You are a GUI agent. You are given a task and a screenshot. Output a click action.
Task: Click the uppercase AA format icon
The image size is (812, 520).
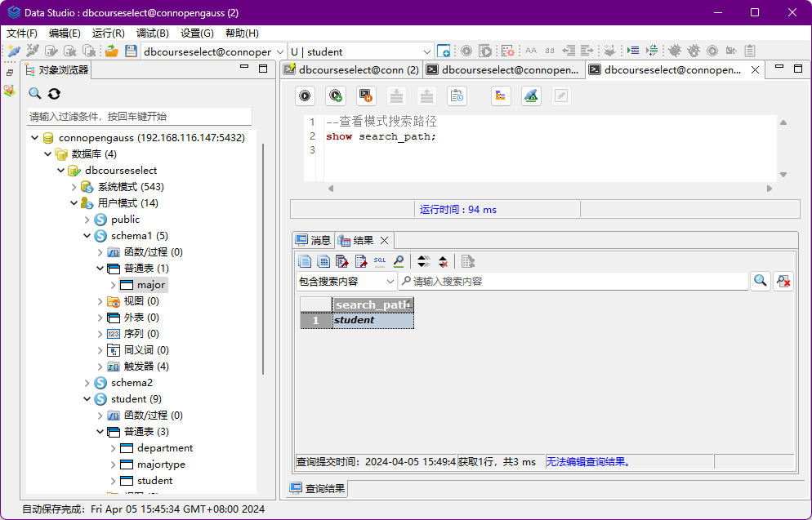(531, 51)
